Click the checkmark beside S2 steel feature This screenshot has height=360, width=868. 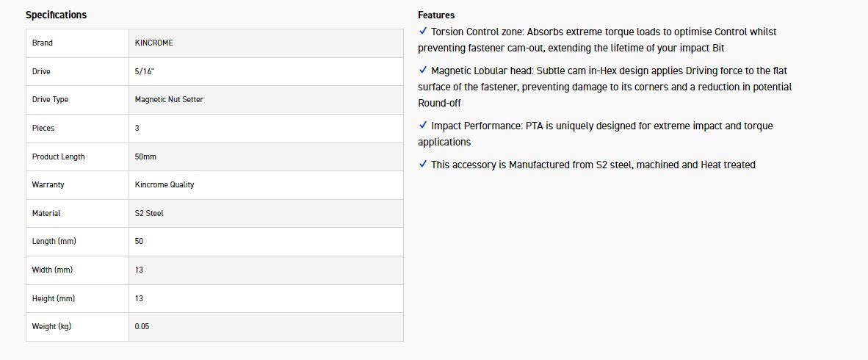click(x=423, y=165)
